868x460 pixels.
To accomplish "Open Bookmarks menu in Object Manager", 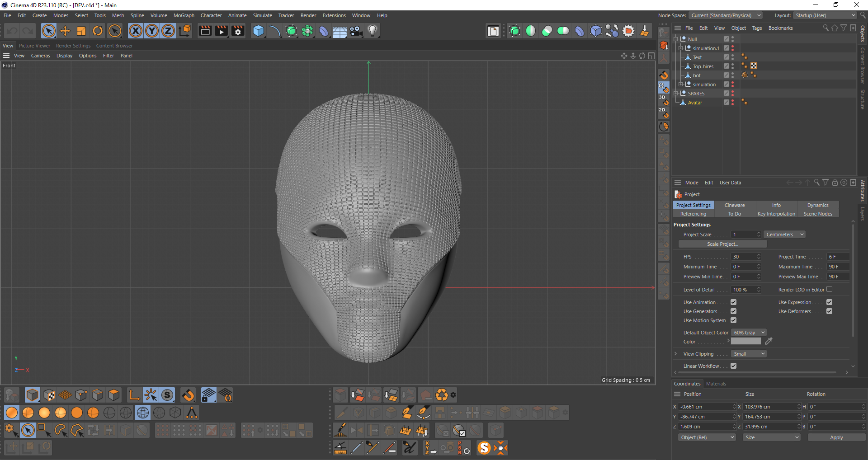I will 780,28.
